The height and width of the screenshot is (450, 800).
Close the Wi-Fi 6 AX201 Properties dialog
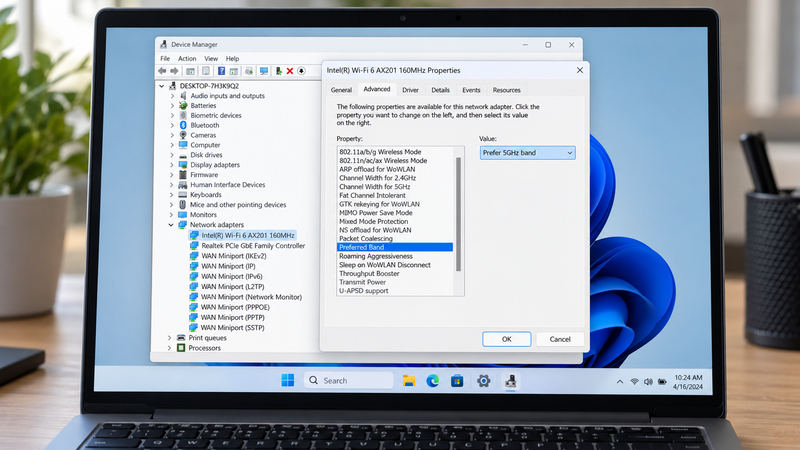point(580,70)
